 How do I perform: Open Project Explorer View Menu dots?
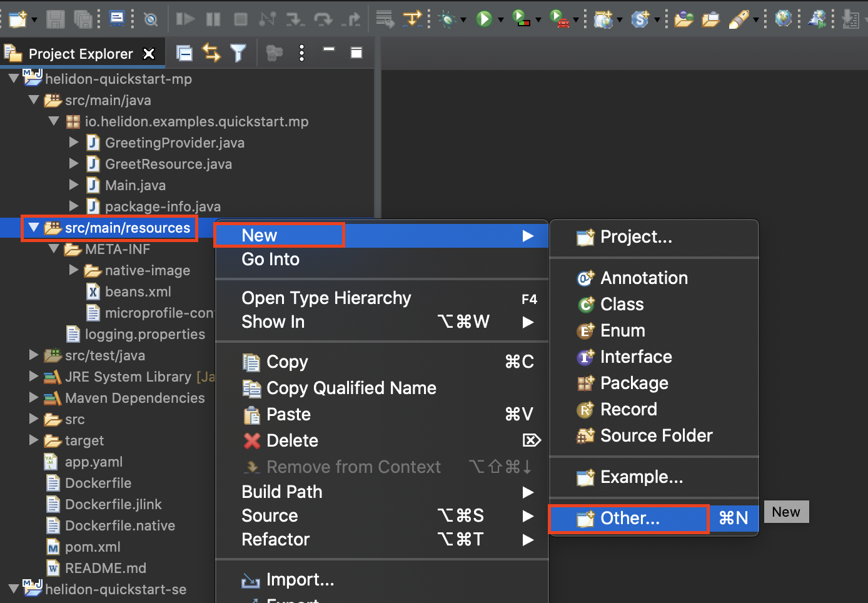click(x=301, y=53)
